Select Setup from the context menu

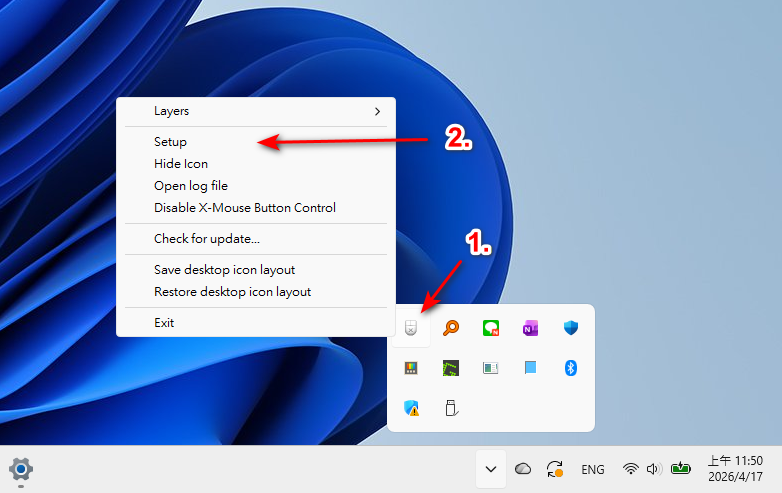click(x=171, y=142)
